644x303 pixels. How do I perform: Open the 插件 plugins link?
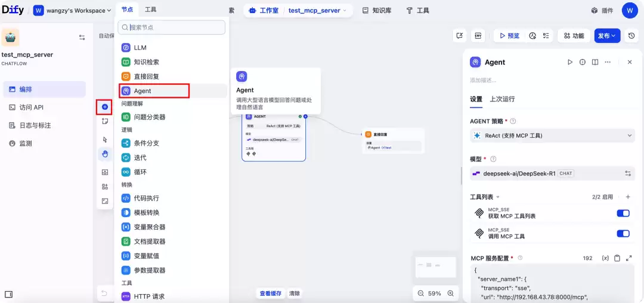[602, 10]
